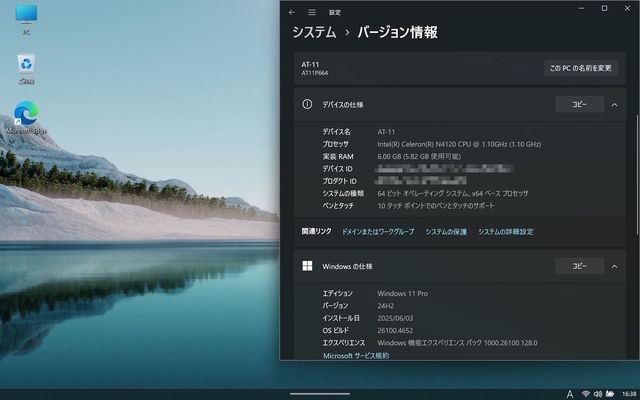
Task: Select the デバイス名 value AT-11
Action: (386, 132)
